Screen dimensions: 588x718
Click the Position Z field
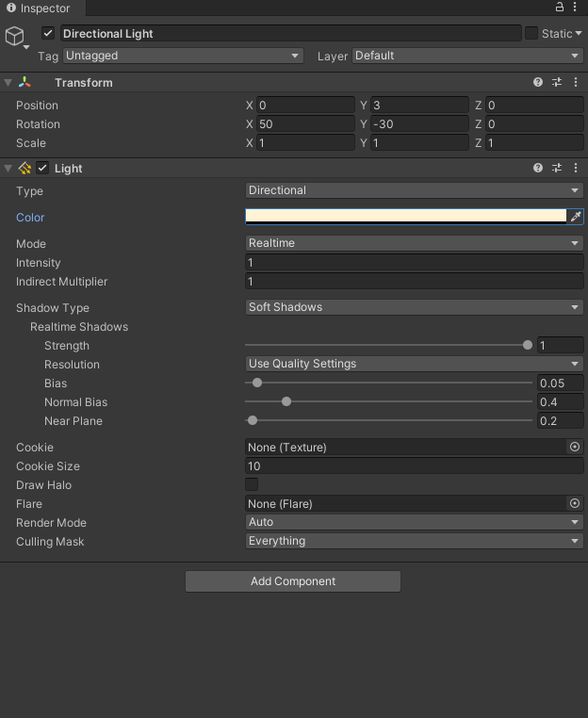tap(534, 106)
